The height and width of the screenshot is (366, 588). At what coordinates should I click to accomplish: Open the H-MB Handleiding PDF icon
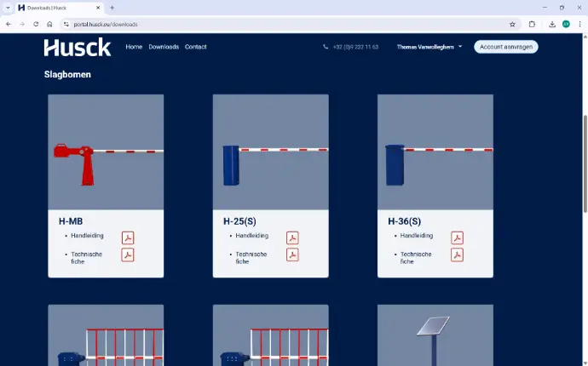point(128,237)
